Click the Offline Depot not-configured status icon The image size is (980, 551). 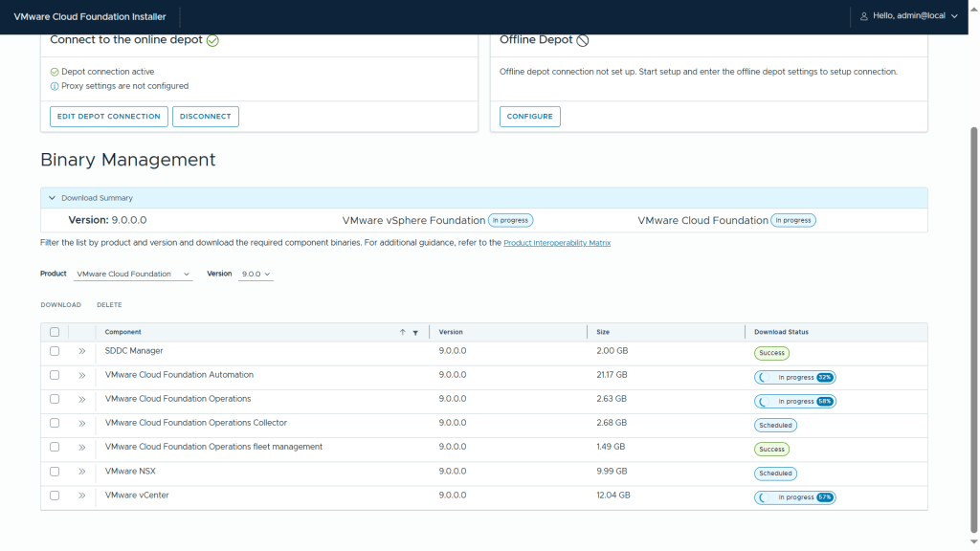click(583, 40)
